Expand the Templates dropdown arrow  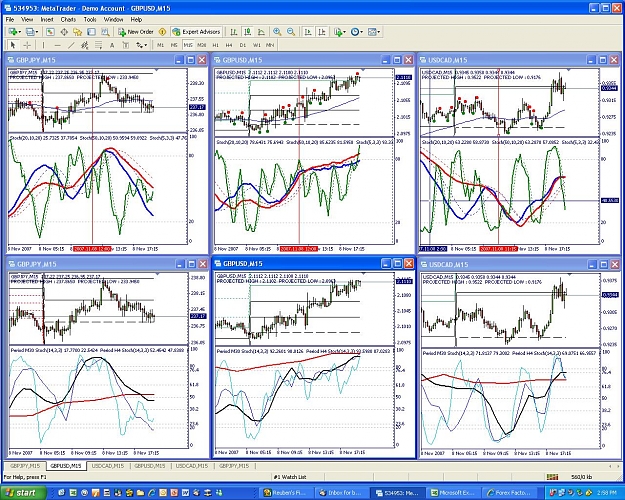click(378, 32)
